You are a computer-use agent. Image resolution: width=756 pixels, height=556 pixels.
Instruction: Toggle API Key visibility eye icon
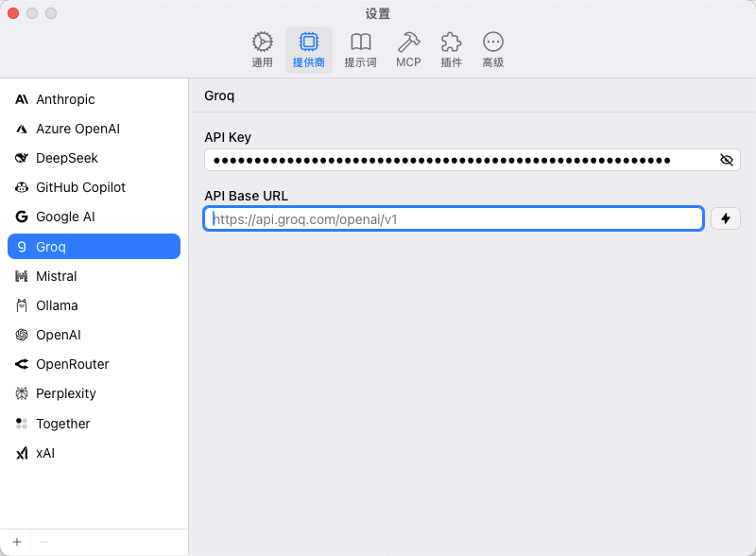tap(726, 160)
